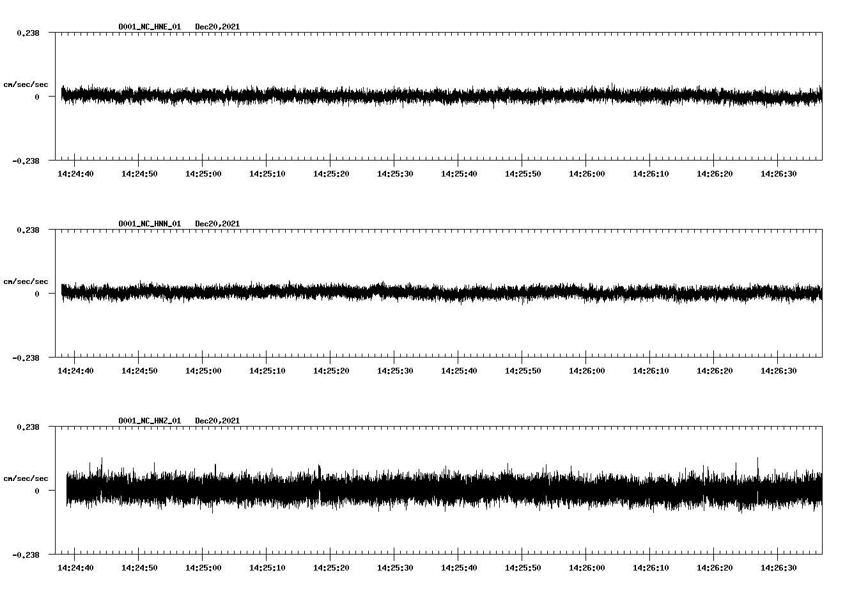Click the Dec20,2021 date on the HNE plot
Screen dimensions: 868x591
pos(217,27)
